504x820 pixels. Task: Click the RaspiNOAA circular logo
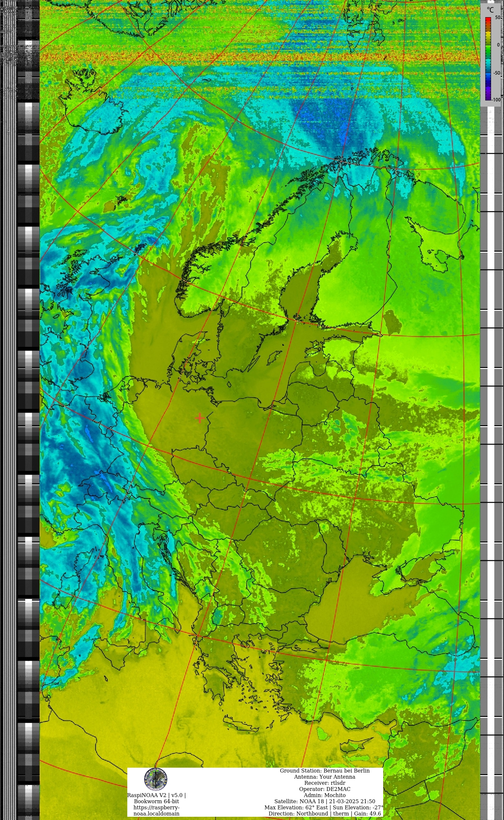(x=156, y=779)
